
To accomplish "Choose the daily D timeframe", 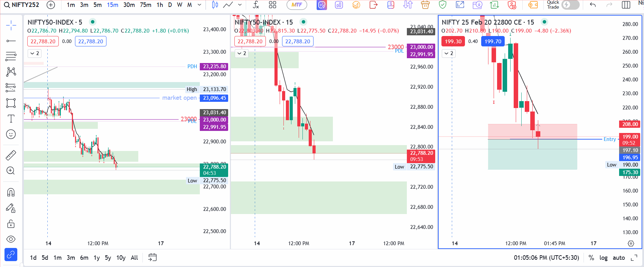I will [170, 5].
